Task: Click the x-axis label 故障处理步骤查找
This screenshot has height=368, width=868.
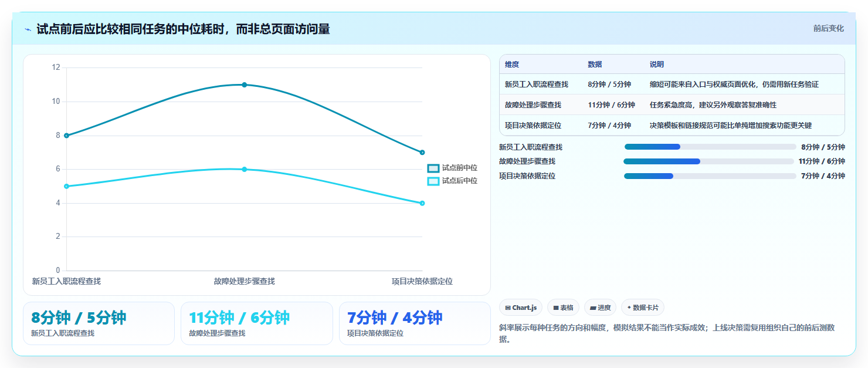Action: pos(245,282)
